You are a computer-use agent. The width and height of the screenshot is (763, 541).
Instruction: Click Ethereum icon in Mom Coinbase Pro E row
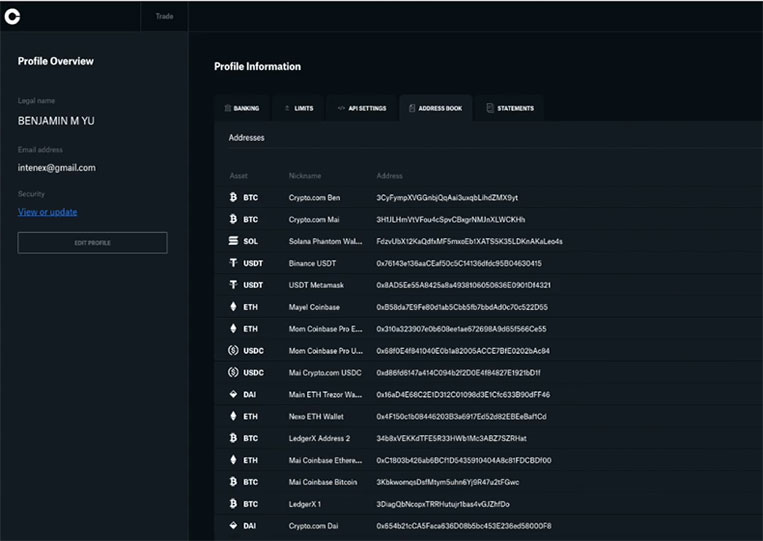coord(233,328)
